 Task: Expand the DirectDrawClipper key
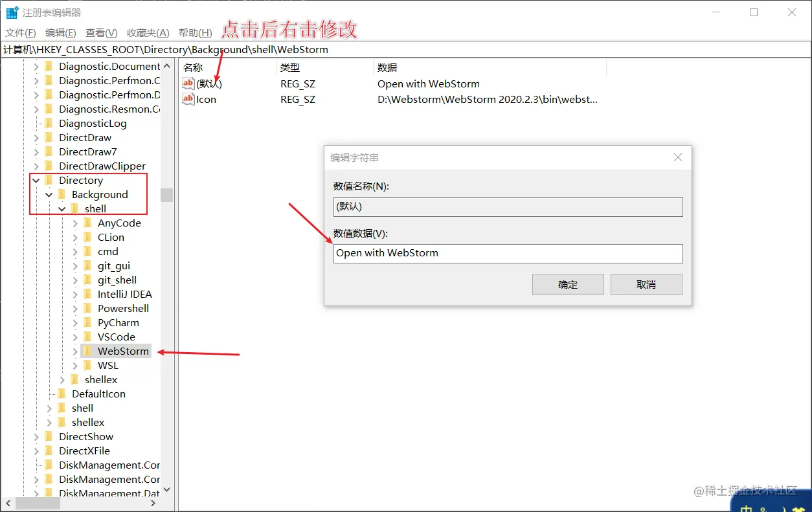point(36,166)
